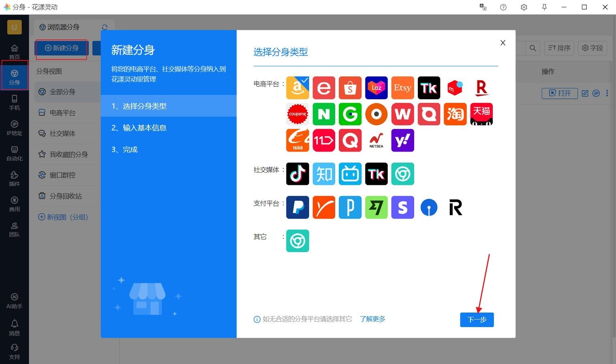Choose the Coupang platform icon
616x364 pixels.
(297, 114)
